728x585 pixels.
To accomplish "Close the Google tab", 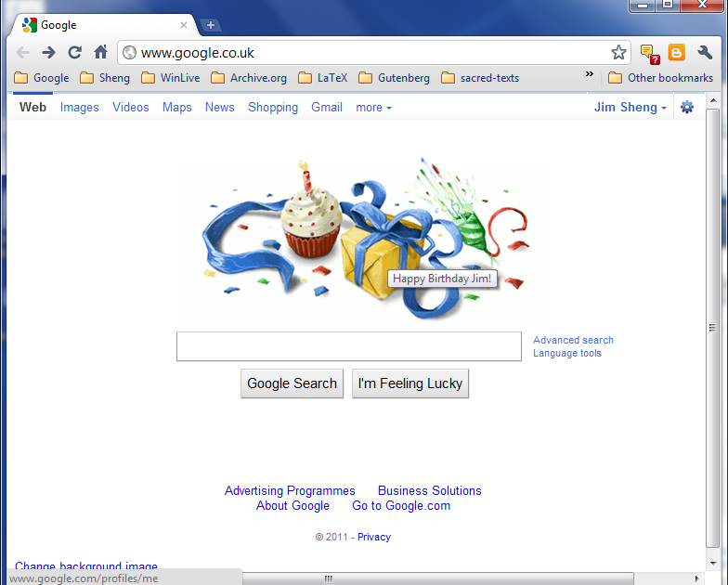I will (x=184, y=25).
